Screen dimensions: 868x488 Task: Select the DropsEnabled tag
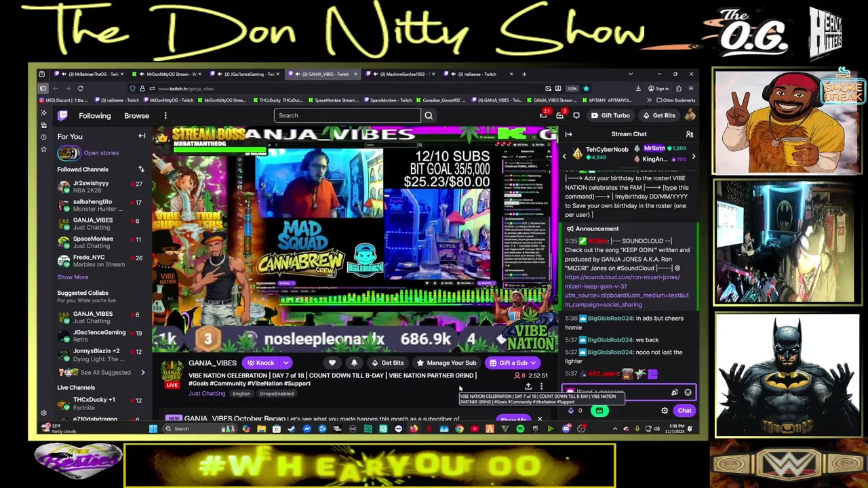pos(277,394)
